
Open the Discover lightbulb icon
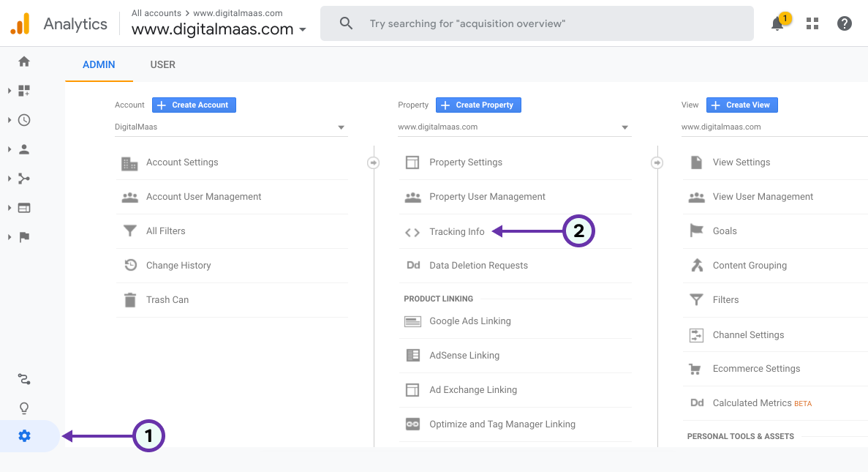point(24,408)
